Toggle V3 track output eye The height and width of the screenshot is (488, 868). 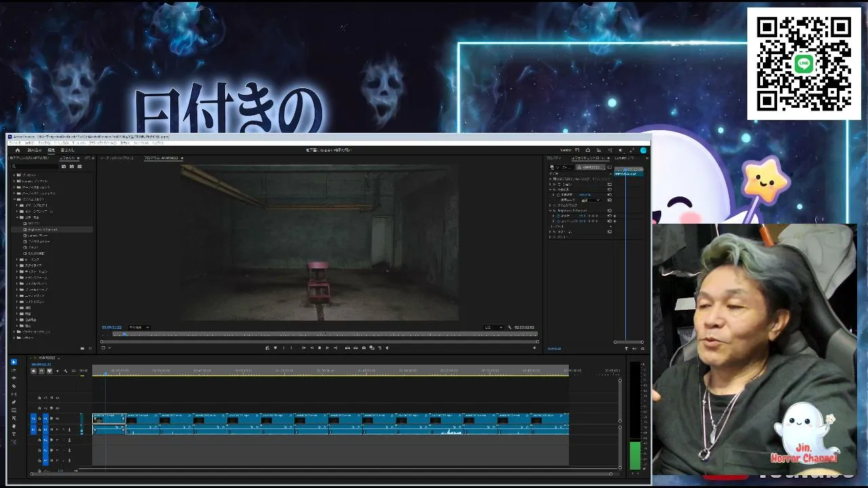[58, 398]
